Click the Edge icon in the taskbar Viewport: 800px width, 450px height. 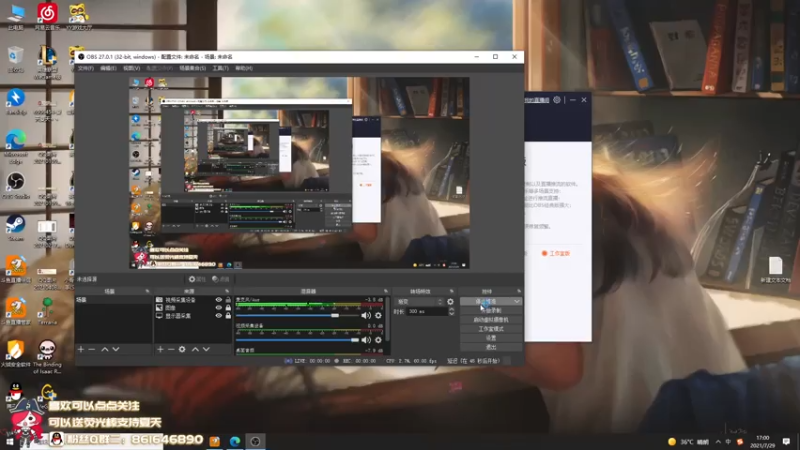pos(235,441)
